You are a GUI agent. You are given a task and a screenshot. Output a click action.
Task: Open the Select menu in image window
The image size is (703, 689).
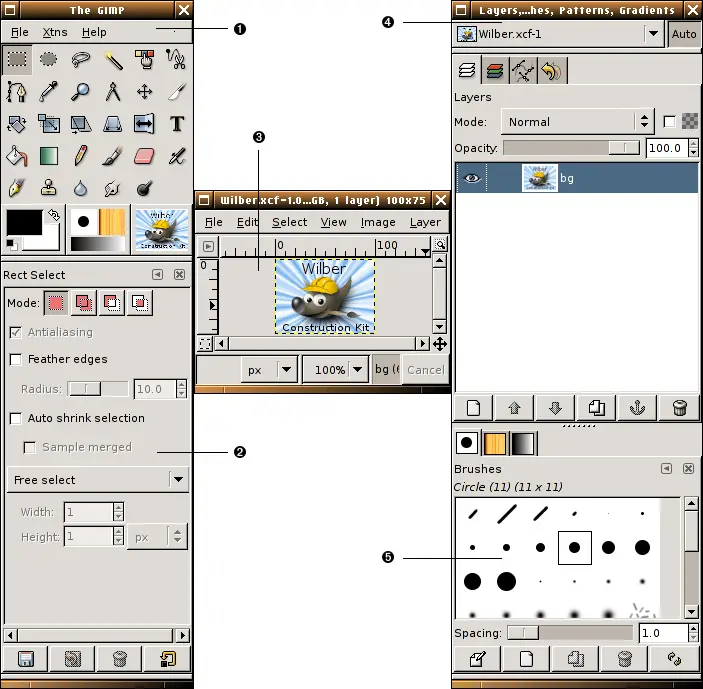click(289, 222)
